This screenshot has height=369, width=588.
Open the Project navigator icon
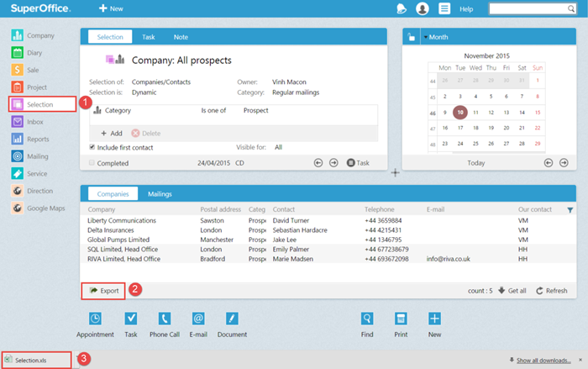point(18,87)
